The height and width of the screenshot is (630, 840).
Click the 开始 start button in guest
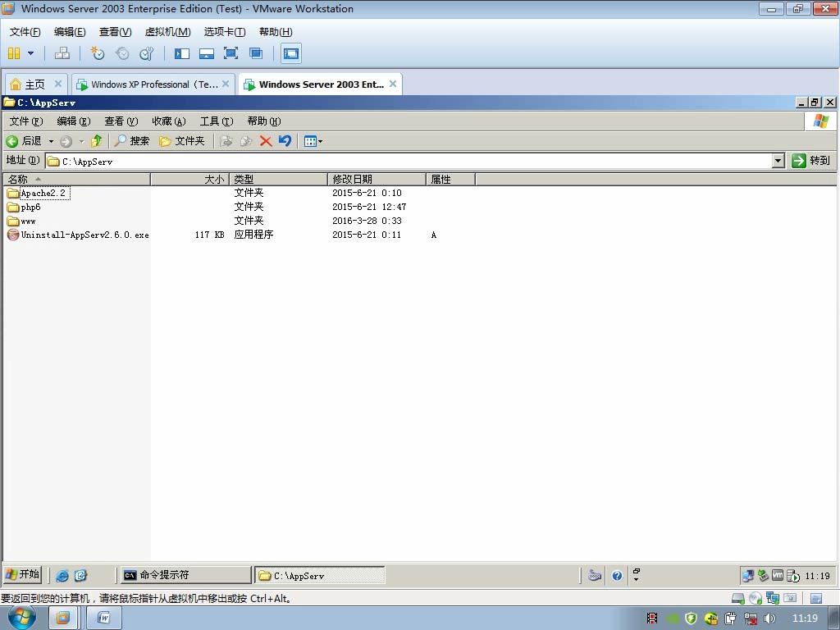22,575
